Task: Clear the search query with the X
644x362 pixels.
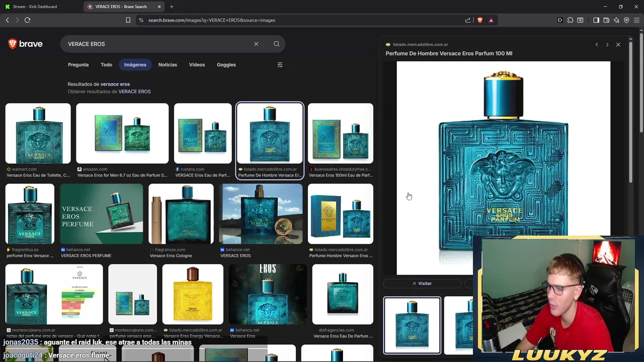Action: coord(256,44)
